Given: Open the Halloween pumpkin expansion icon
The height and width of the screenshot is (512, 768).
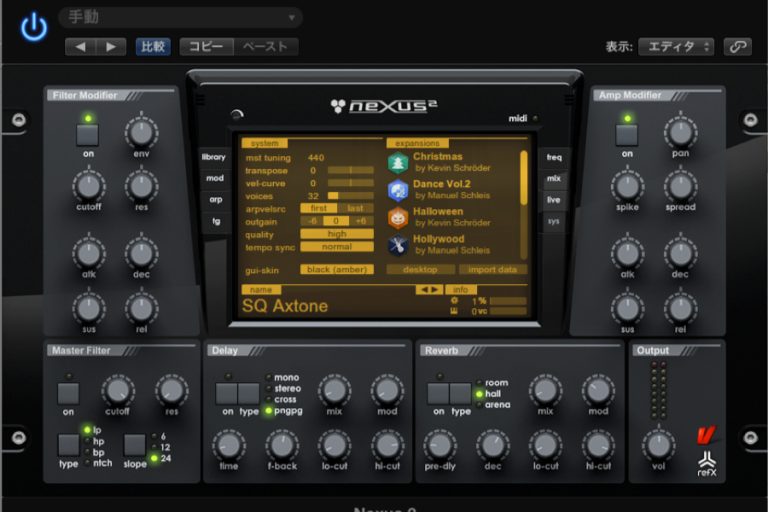Looking at the screenshot, I should point(398,218).
